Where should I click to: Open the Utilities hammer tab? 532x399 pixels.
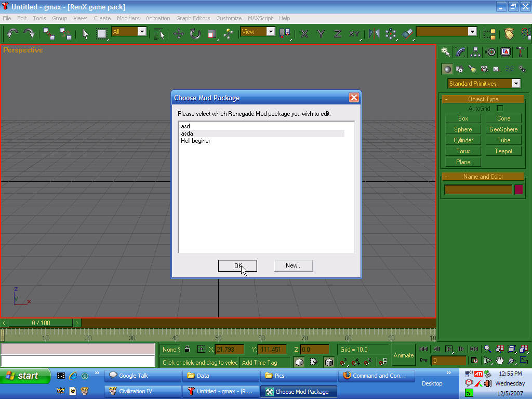(x=520, y=52)
